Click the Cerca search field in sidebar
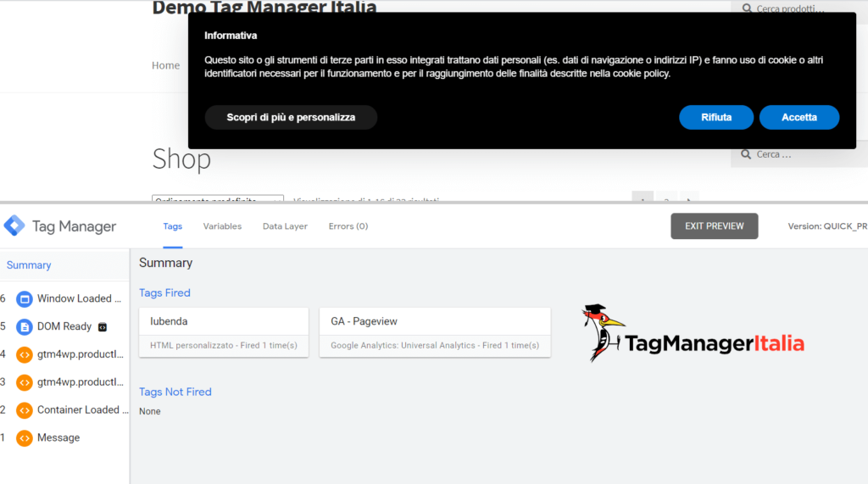 click(799, 154)
